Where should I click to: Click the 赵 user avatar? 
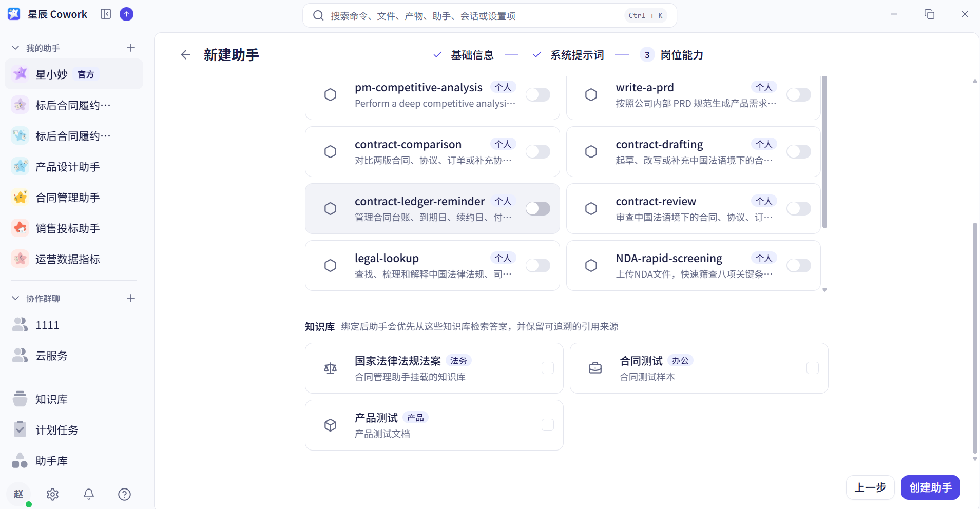(19, 494)
